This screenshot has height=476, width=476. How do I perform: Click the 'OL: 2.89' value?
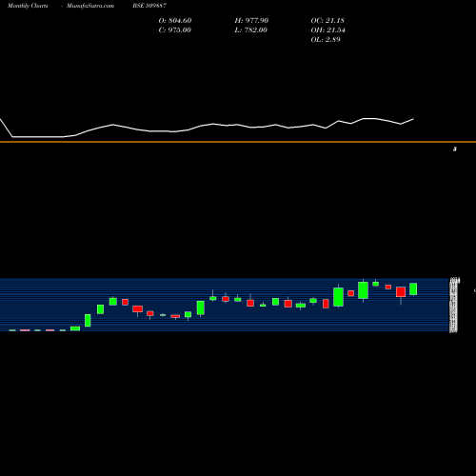pos(326,39)
